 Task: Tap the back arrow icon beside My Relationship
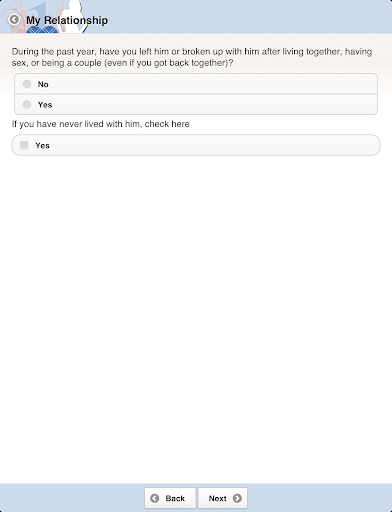pyautogui.click(x=14, y=20)
